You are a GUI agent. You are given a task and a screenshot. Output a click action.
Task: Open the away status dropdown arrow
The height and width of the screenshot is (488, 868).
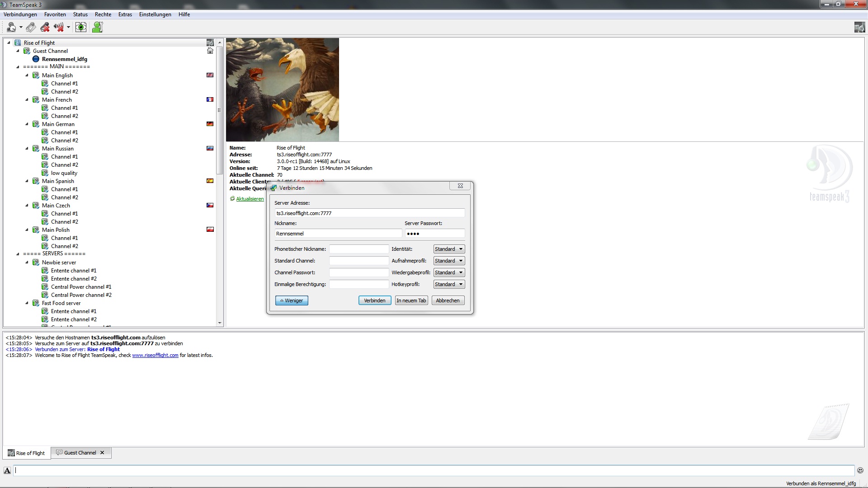[x=21, y=28]
